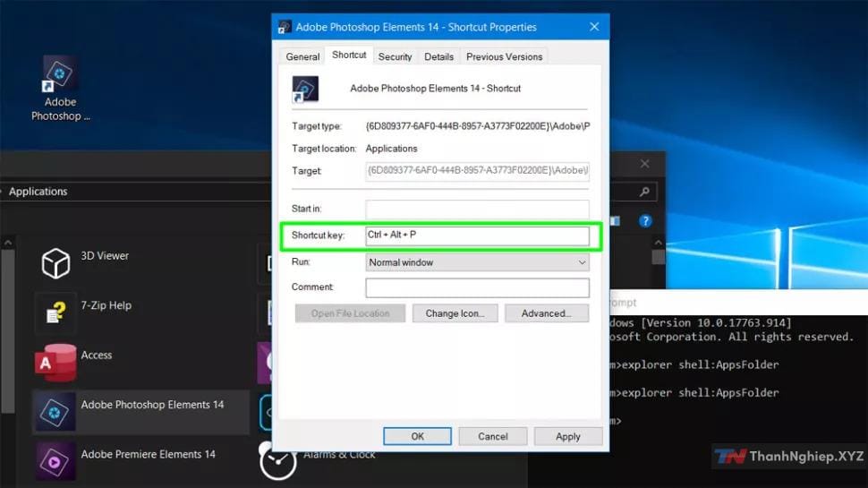Click the search magnifier in Applications window
Viewport: 868px width, 488px height.
point(643,192)
